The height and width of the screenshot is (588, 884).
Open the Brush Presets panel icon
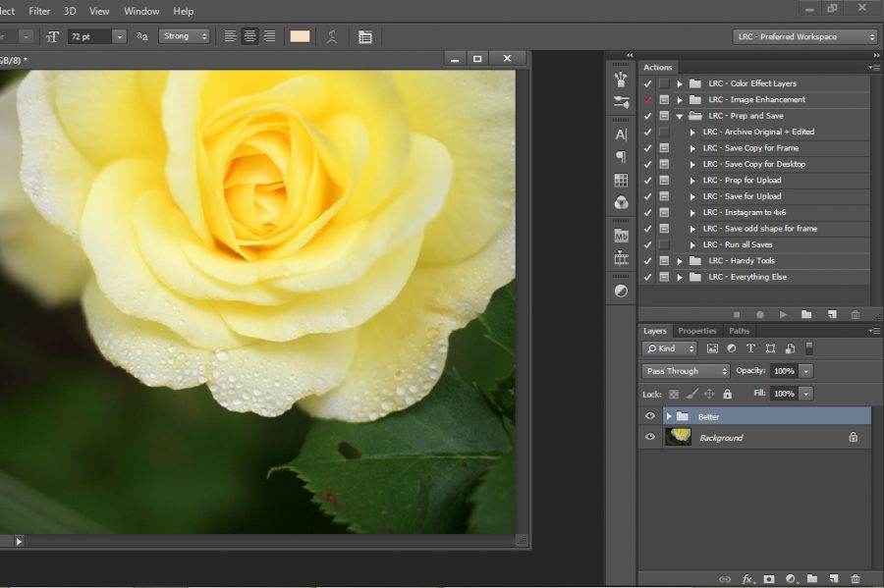621,102
